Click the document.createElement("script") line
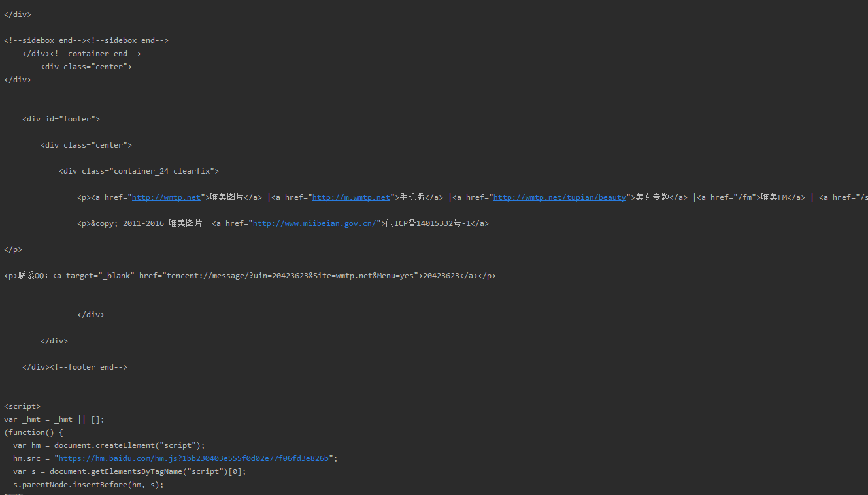Screen dimensions: 868x495 coord(109,445)
